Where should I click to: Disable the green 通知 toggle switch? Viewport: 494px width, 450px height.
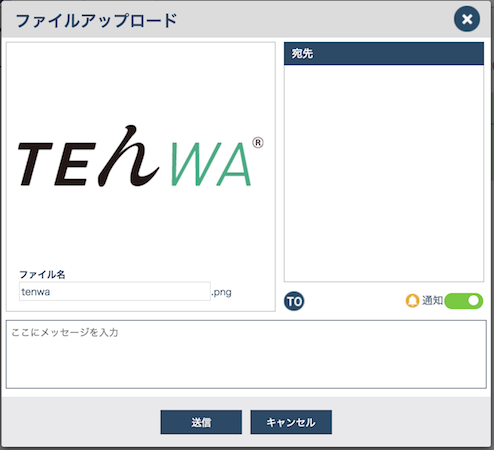pos(463,301)
